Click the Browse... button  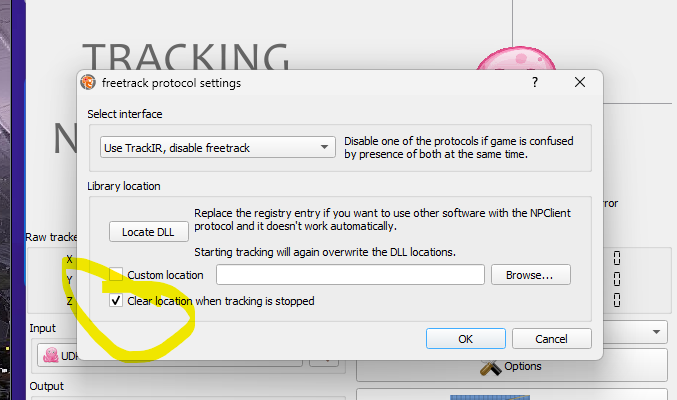pos(531,275)
